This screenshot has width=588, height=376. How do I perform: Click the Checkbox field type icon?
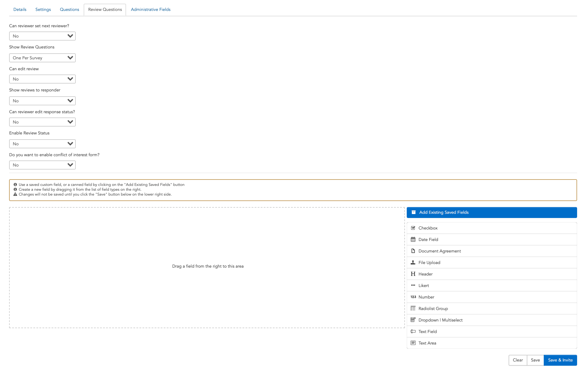[413, 228]
